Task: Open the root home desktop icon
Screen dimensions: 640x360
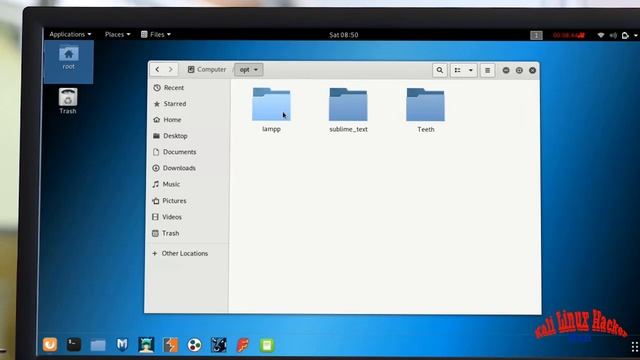Action: click(x=69, y=58)
